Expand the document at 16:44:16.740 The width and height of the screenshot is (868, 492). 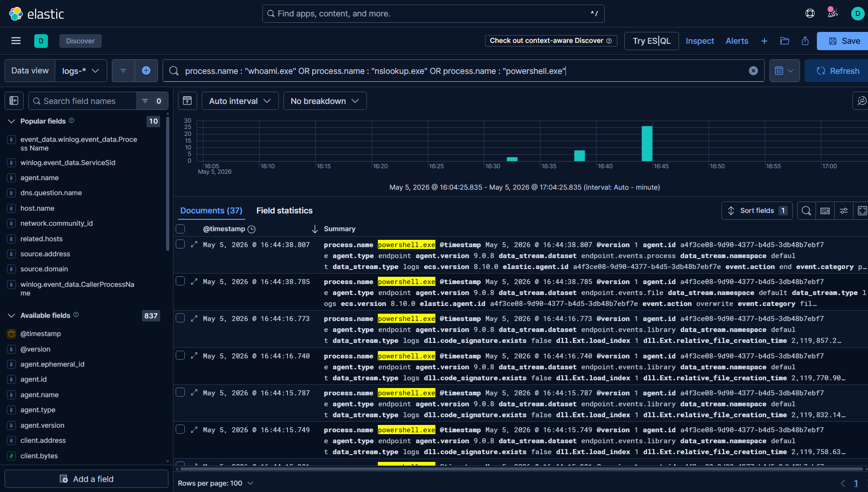tap(194, 356)
